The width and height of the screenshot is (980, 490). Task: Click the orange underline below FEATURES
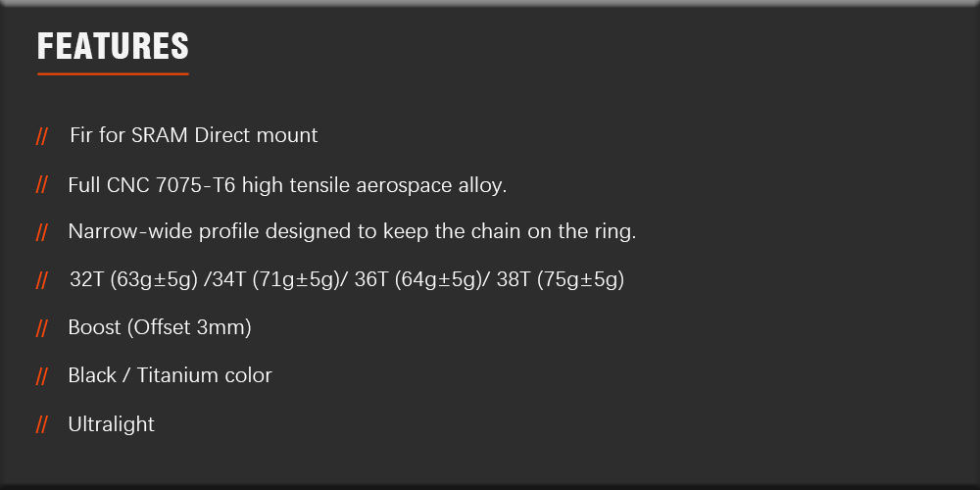113,73
